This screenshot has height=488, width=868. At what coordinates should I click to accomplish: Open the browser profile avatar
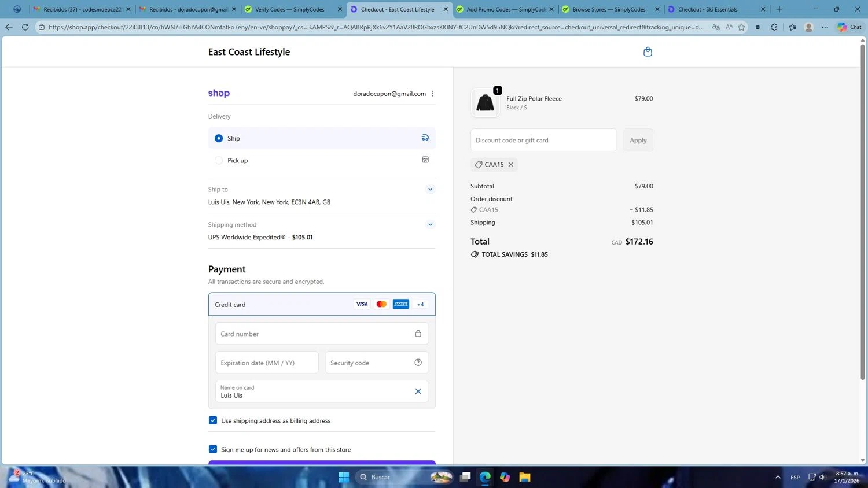point(809,27)
